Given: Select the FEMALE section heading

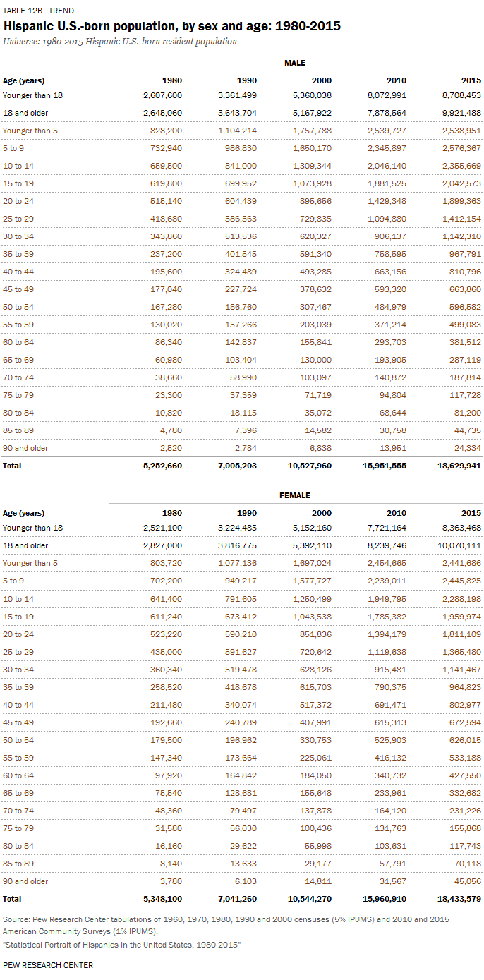Looking at the screenshot, I should [x=295, y=495].
